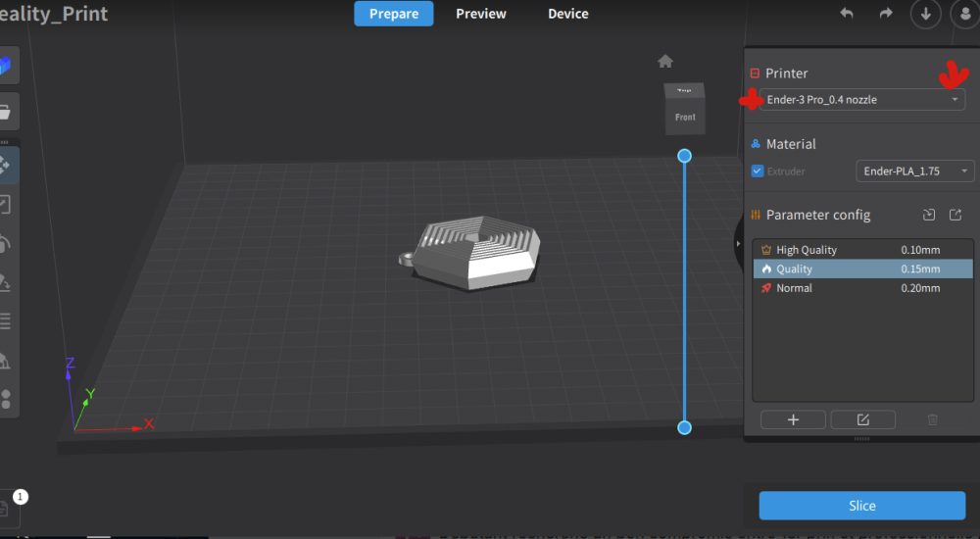Select the Rotate tool in left toolbar

[5, 243]
